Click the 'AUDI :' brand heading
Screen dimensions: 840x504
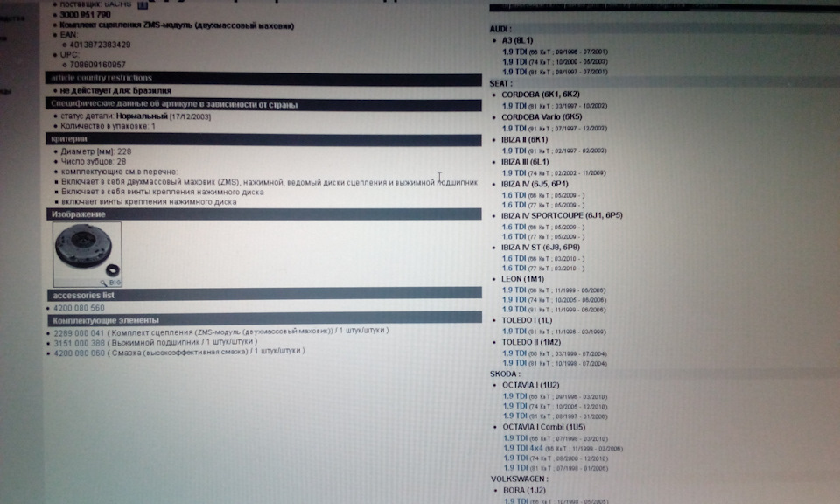pyautogui.click(x=500, y=29)
